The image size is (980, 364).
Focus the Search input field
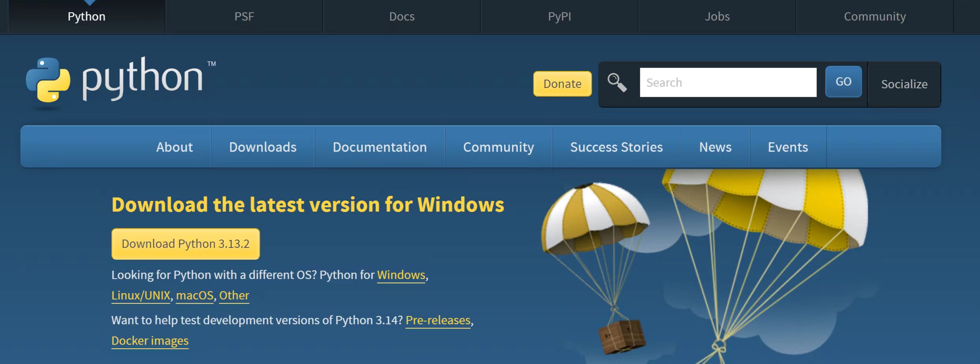[x=728, y=82]
